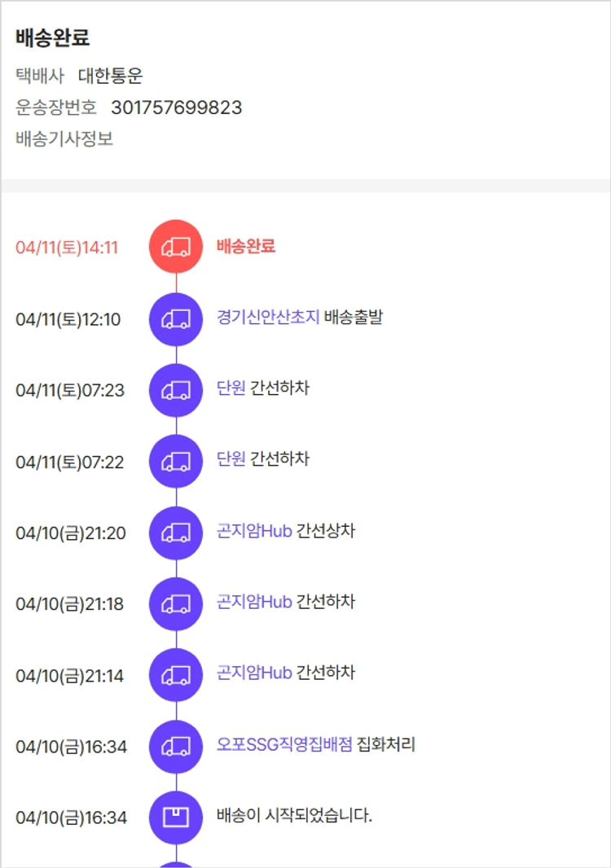Open the 경기신안산초지 location link
This screenshot has width=611, height=868.
coord(268,317)
